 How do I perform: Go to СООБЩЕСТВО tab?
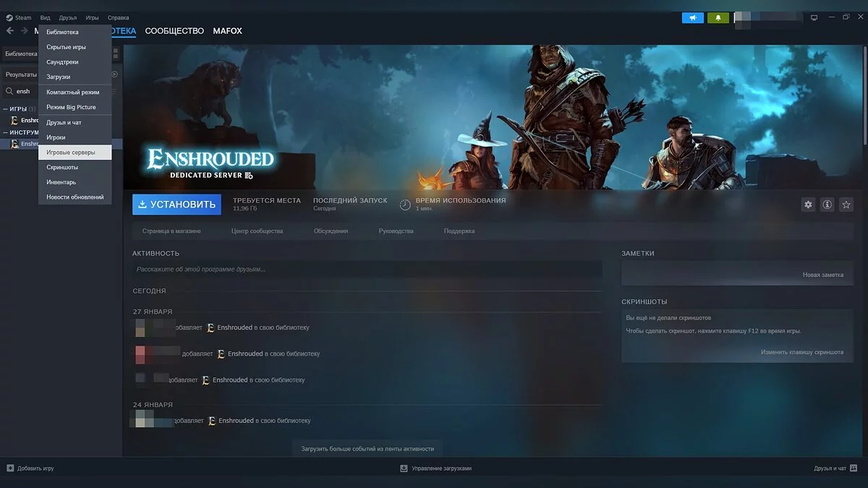pos(174,31)
